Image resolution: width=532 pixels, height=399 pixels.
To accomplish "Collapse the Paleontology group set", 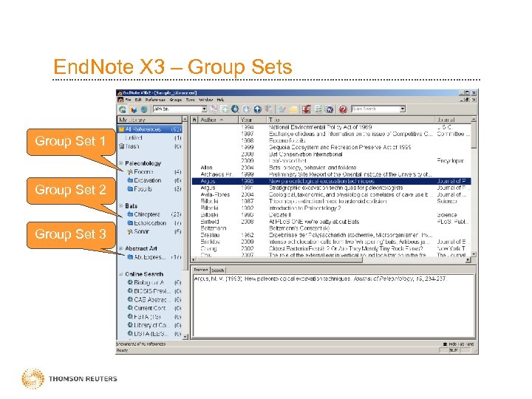I will (120, 163).
